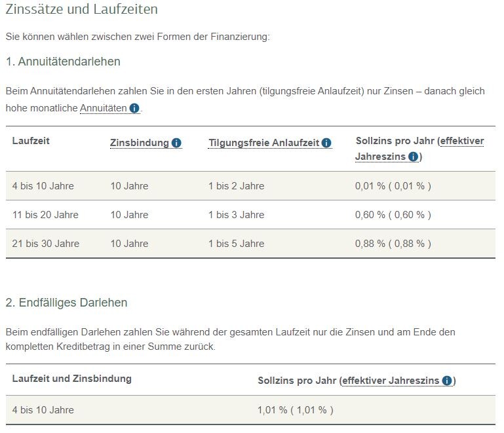This screenshot has height=433, width=504.
Task: Select the 0,60 % interest rate cell
Action: click(393, 215)
